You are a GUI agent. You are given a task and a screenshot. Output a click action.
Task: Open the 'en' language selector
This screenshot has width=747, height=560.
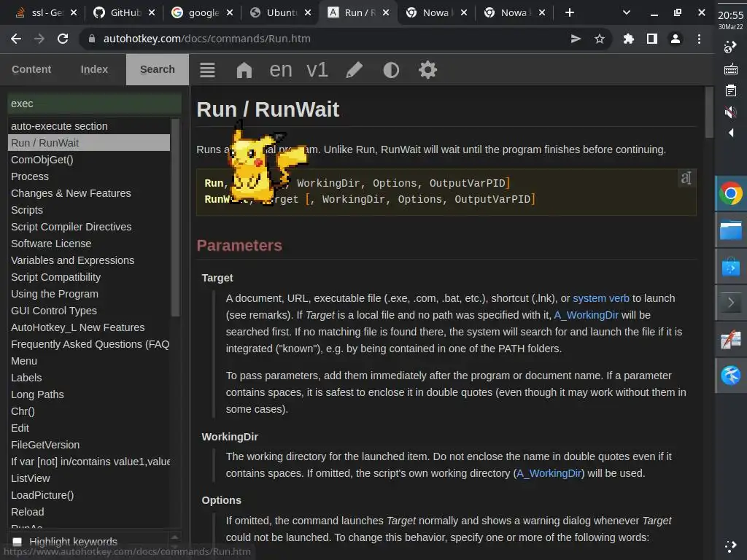281,70
